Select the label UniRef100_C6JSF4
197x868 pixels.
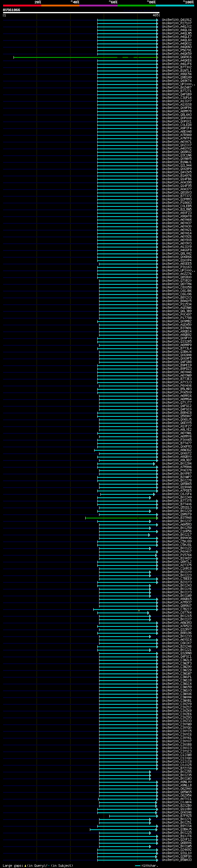(176, 494)
